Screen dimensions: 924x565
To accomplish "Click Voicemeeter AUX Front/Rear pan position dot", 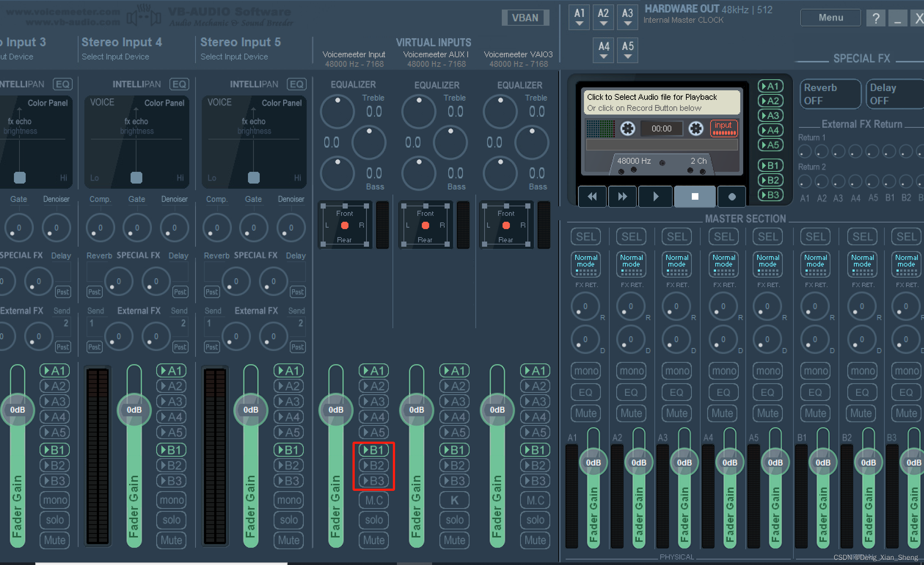I will pos(425,225).
